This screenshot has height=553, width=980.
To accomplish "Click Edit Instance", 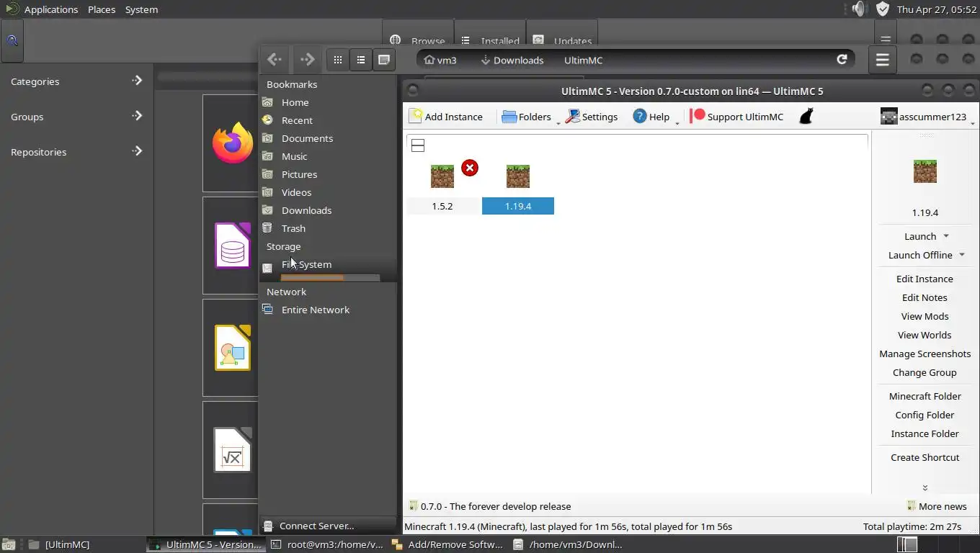I will click(x=925, y=279).
